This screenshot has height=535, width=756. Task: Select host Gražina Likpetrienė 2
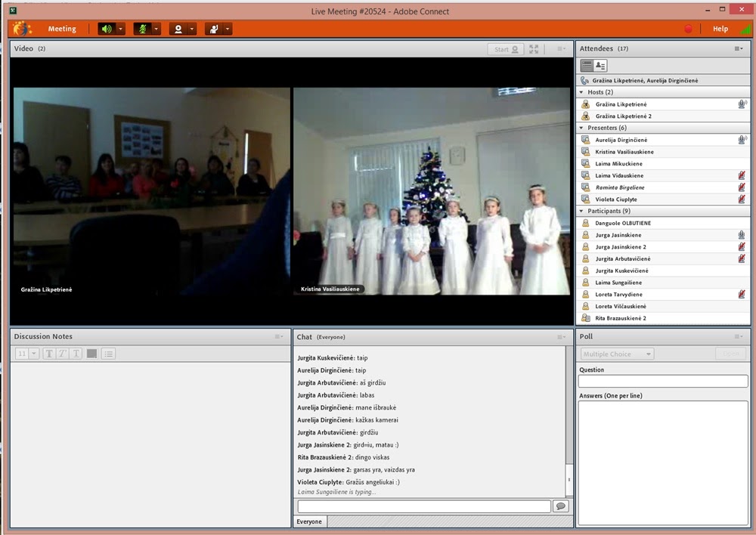[x=663, y=116]
